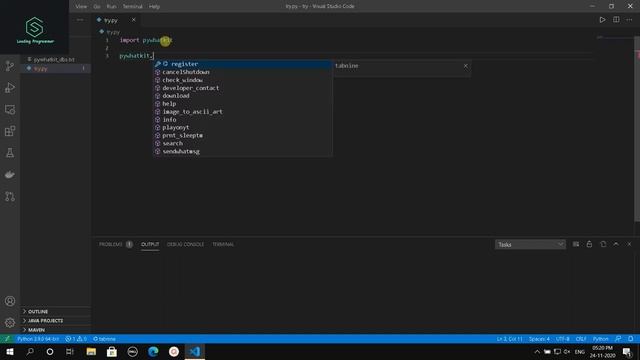The height and width of the screenshot is (360, 640).
Task: Switch to the TERMINAL tab
Action: 223,244
